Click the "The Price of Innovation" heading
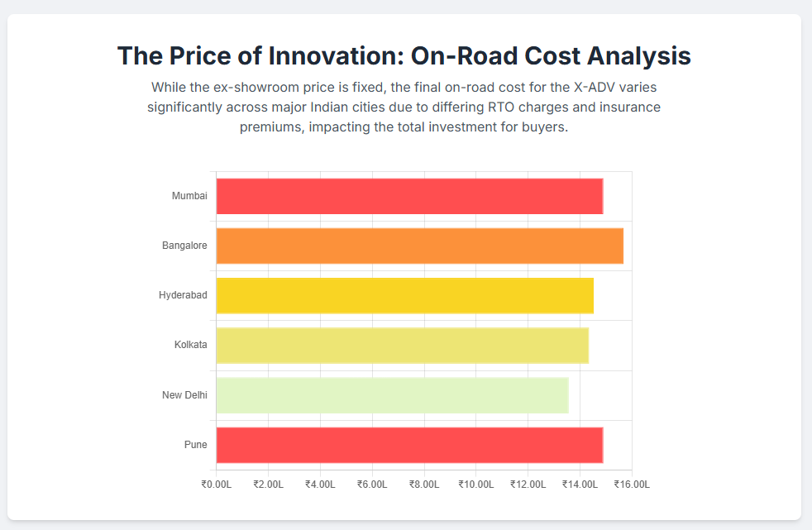812x530 pixels. tap(404, 56)
